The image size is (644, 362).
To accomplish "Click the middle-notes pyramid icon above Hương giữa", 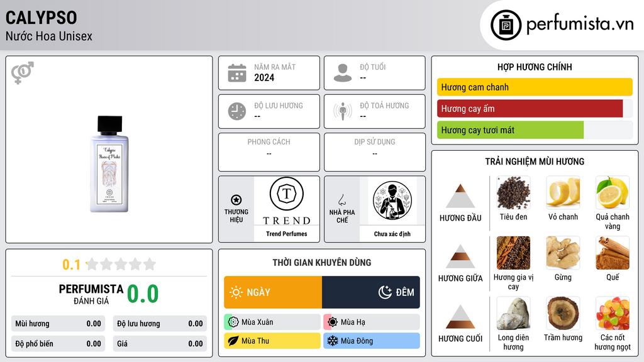I will pyautogui.click(x=460, y=256).
